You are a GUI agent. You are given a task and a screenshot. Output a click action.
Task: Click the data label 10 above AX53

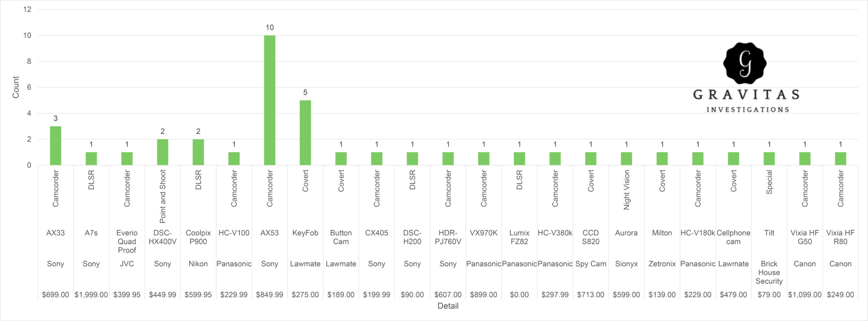pyautogui.click(x=270, y=28)
